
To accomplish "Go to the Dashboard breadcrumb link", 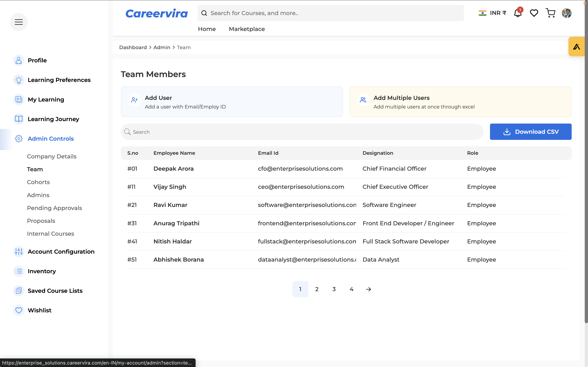I will click(133, 48).
